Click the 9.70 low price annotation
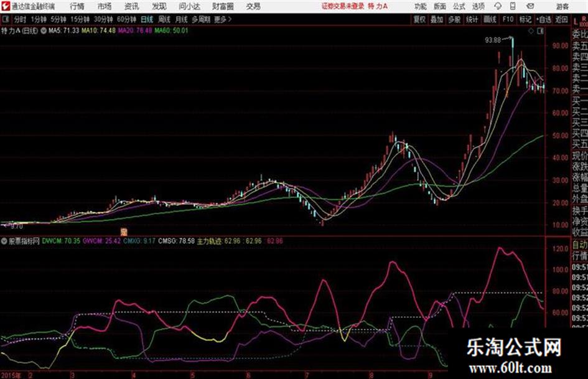Viewport: 588px width, 379px height. [x=17, y=227]
